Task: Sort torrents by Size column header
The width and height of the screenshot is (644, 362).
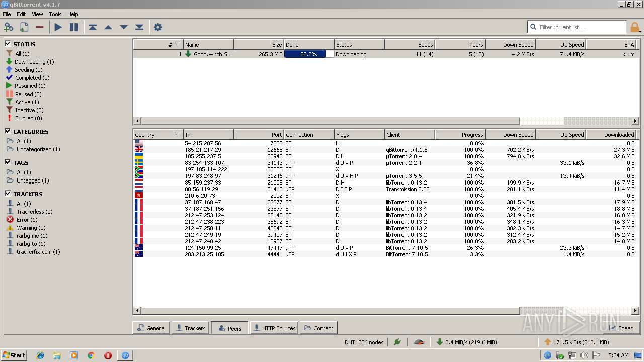Action: coord(259,44)
